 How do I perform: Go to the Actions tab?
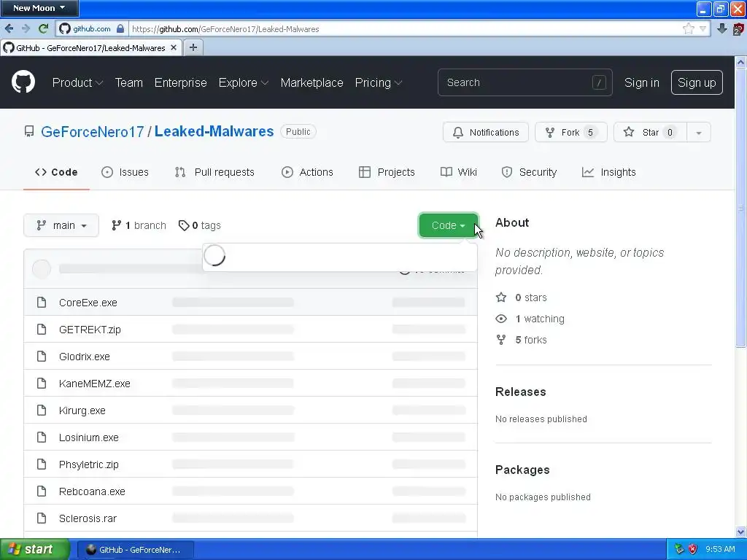coord(307,172)
